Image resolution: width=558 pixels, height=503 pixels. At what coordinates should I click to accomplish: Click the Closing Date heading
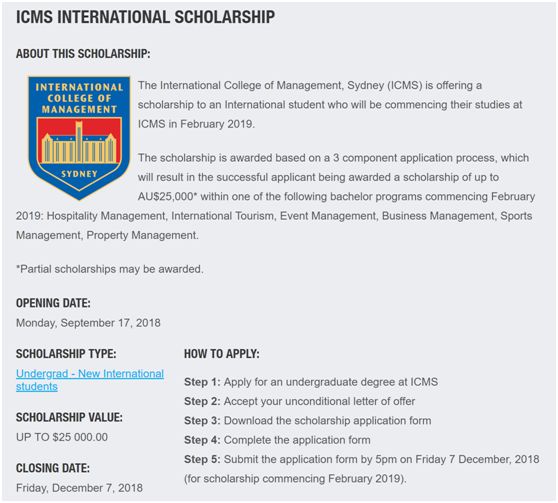[x=53, y=468]
